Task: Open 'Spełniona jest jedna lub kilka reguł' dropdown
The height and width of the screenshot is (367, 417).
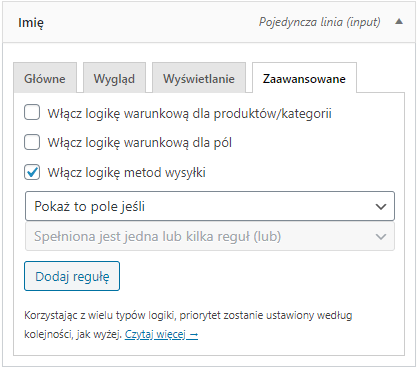Action: coord(210,237)
